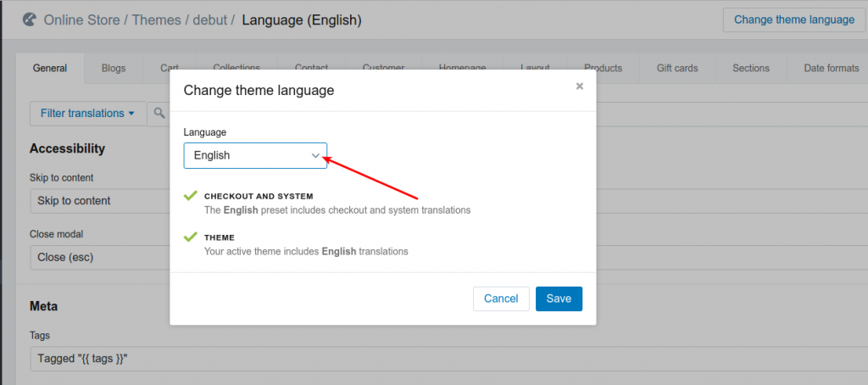Click the CHECKOUT AND SYSTEM heading
The height and width of the screenshot is (385, 868).
259,196
